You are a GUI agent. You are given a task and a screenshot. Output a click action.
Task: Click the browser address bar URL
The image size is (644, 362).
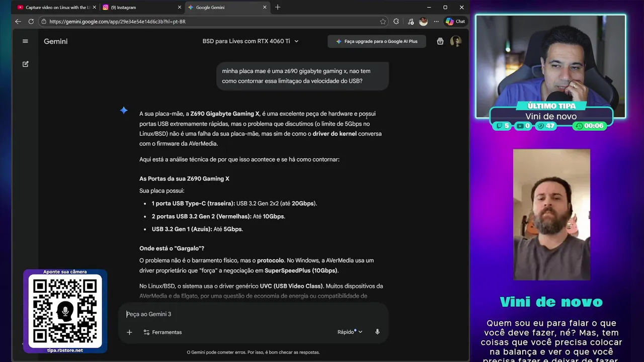point(118,22)
